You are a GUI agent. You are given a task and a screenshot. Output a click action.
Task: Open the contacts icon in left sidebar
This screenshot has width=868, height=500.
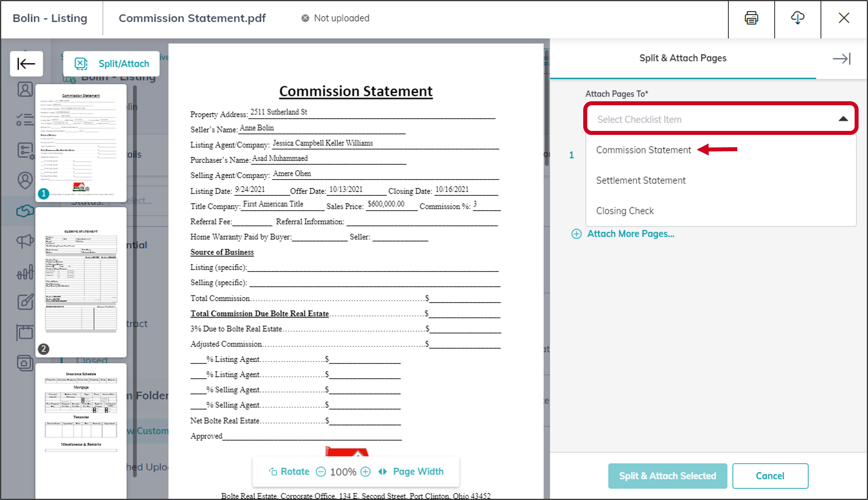pyautogui.click(x=25, y=89)
